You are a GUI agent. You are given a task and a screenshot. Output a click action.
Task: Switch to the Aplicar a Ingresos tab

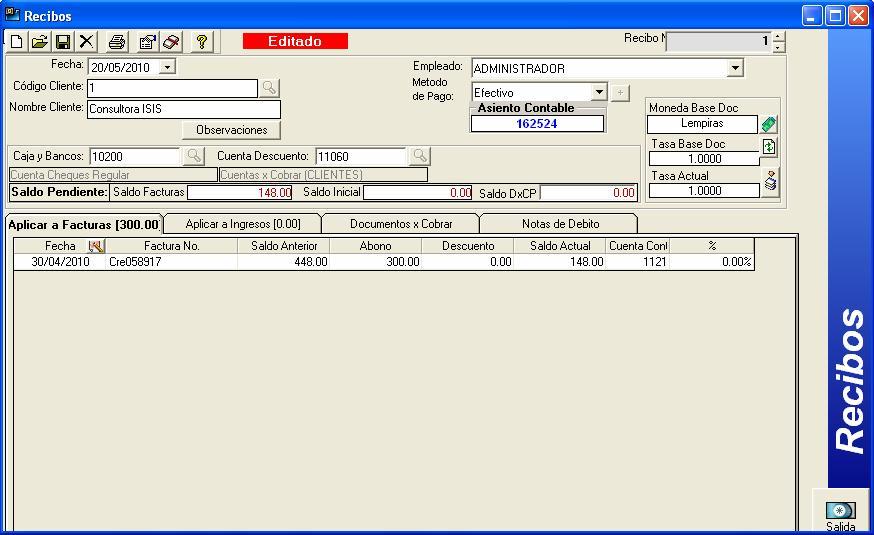pos(243,224)
